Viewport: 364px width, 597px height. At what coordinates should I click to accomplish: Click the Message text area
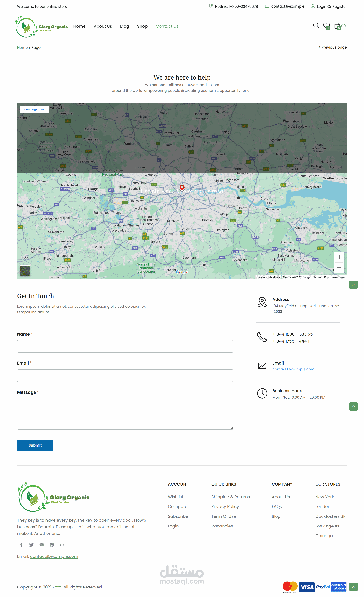coord(125,414)
